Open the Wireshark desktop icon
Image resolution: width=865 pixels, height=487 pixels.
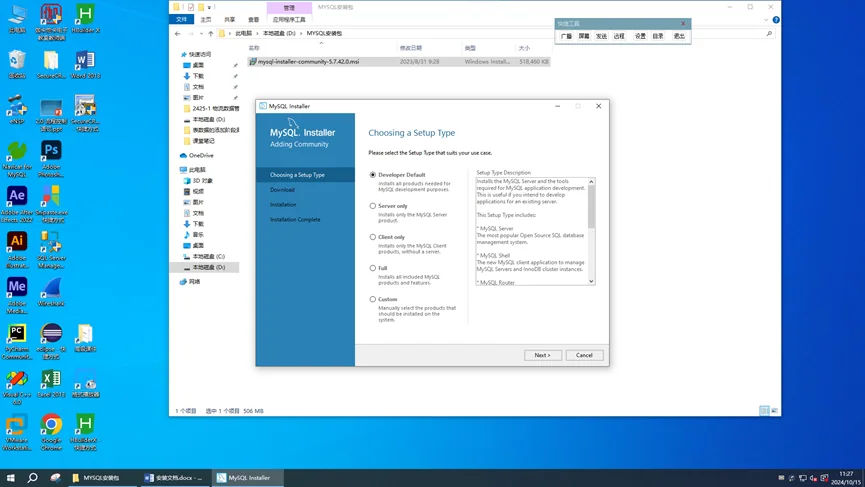tap(51, 292)
